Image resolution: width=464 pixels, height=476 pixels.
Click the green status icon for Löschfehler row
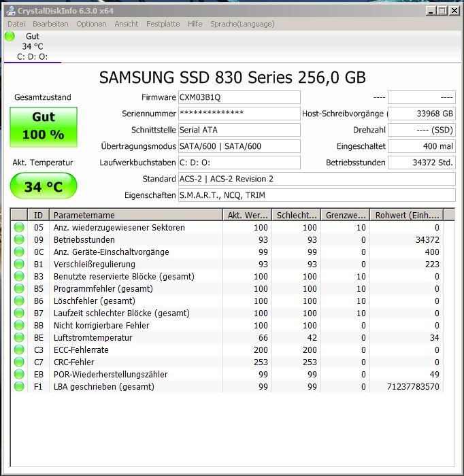coord(19,301)
